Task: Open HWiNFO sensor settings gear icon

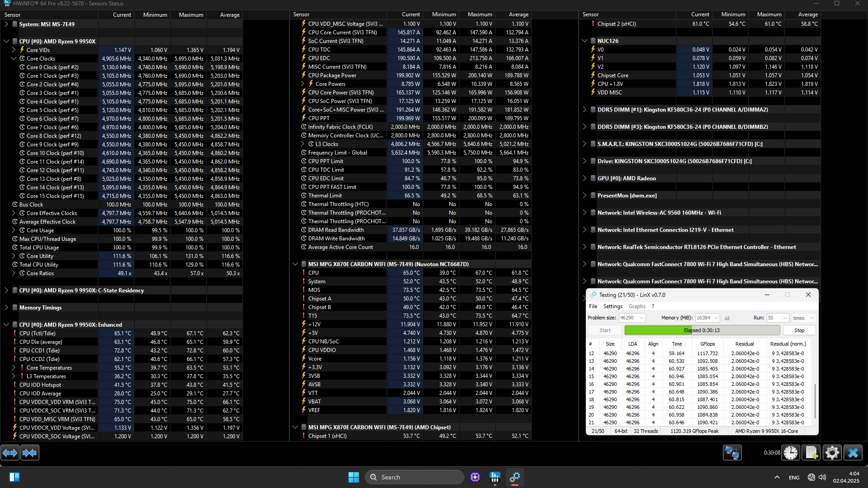Action: click(x=832, y=452)
